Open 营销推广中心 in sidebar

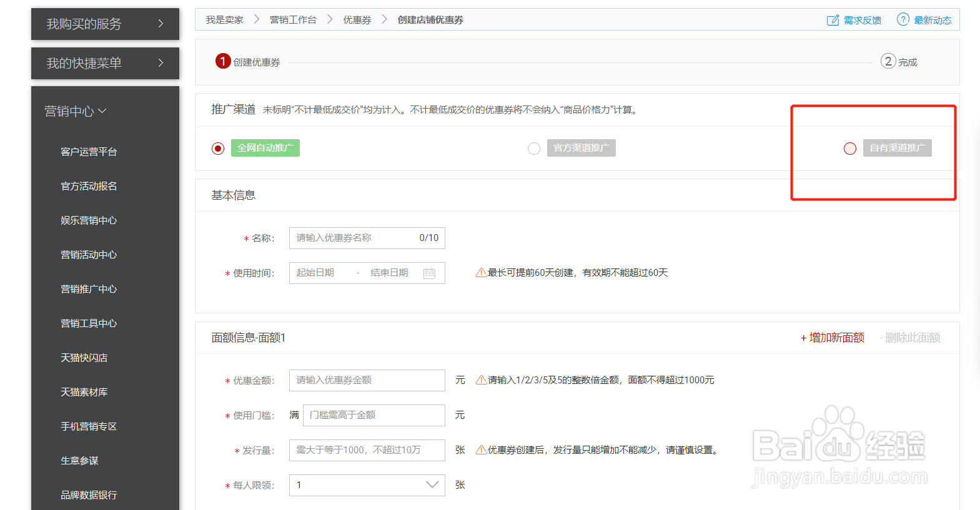coord(89,289)
